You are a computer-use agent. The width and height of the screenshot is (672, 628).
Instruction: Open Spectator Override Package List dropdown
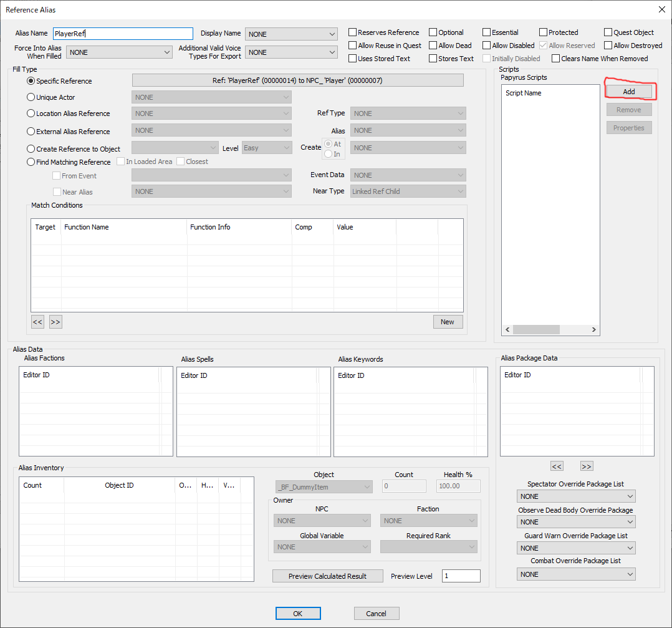click(x=576, y=496)
